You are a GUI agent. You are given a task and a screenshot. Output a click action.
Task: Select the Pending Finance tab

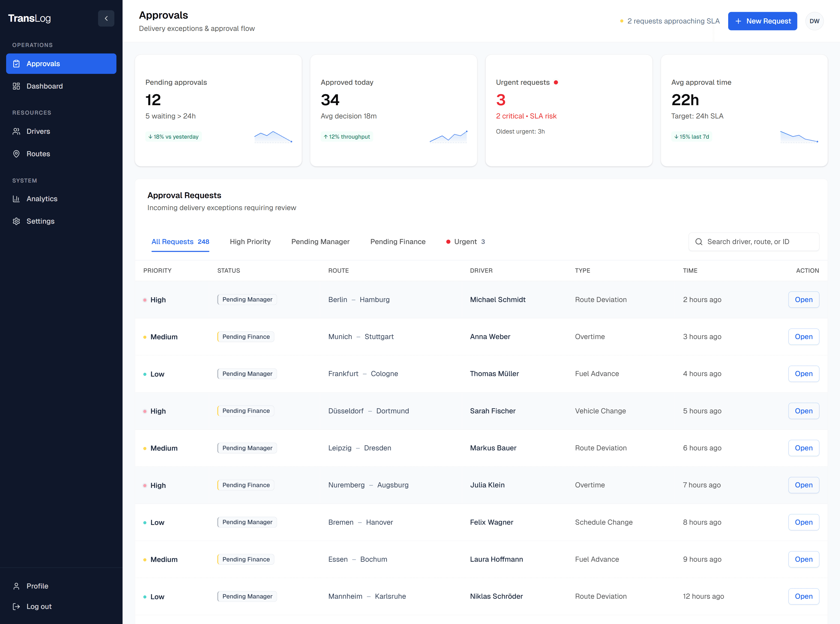coord(398,242)
